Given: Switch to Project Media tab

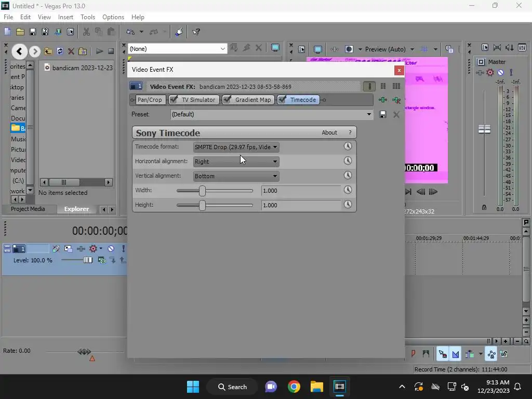Looking at the screenshot, I should click(28, 209).
